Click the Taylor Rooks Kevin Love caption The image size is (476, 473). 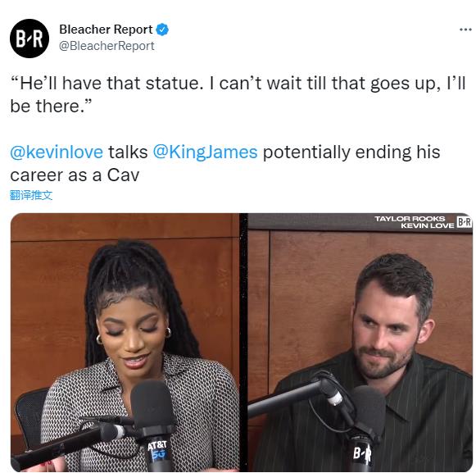[x=415, y=222]
